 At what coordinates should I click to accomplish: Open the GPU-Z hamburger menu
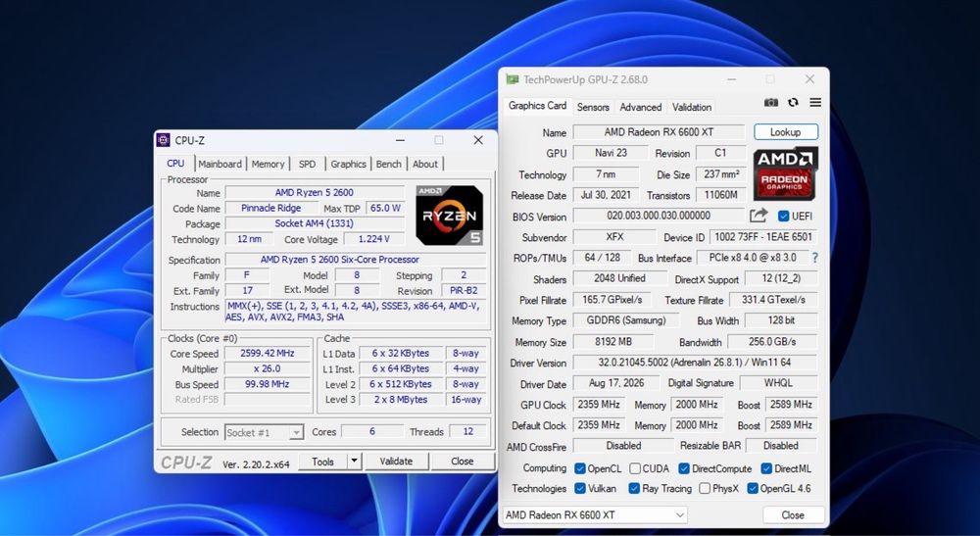[x=815, y=103]
